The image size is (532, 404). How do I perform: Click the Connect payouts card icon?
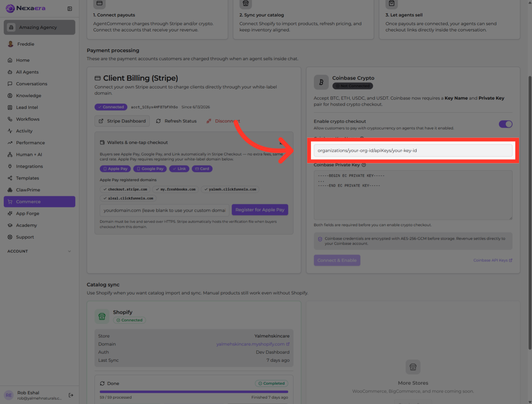pos(99,3)
